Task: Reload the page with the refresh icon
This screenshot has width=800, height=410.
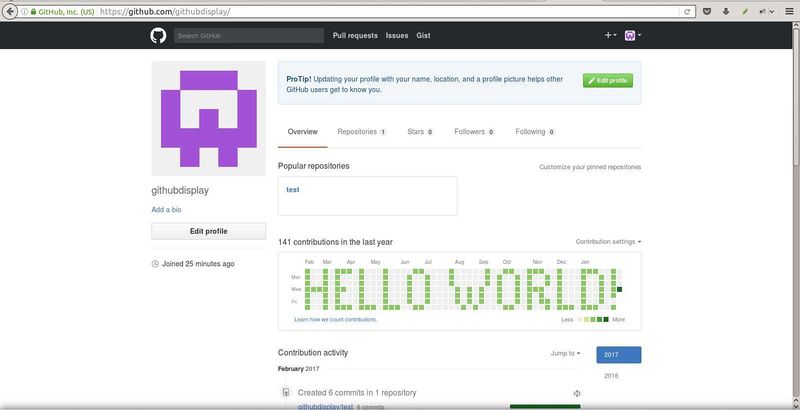Action: 687,11
